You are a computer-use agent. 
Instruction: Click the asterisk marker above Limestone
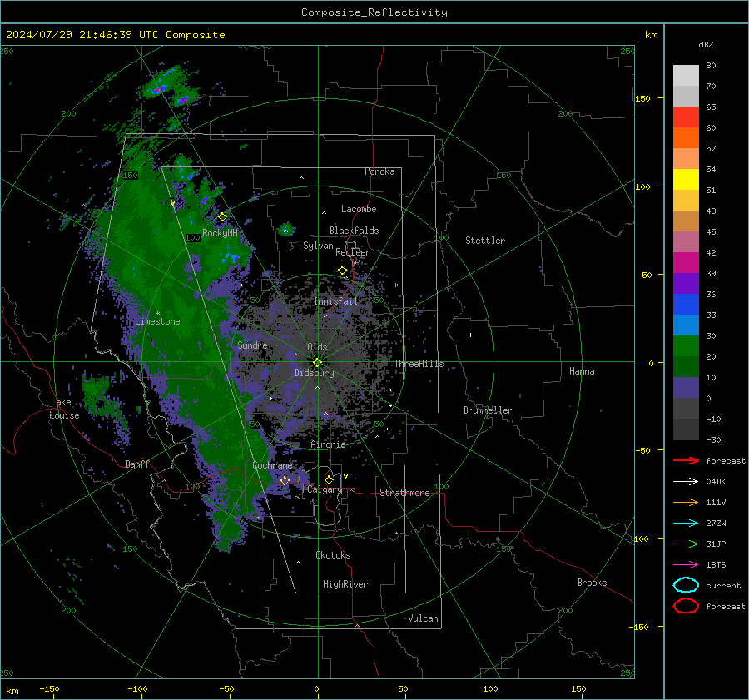[x=157, y=314]
